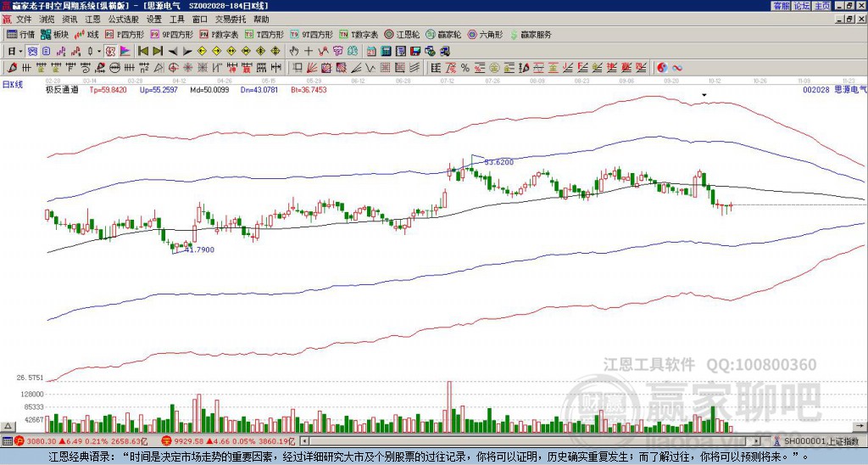The image size is (868, 465).
Task: Click the 日K线 chart label
Action: coord(12,85)
